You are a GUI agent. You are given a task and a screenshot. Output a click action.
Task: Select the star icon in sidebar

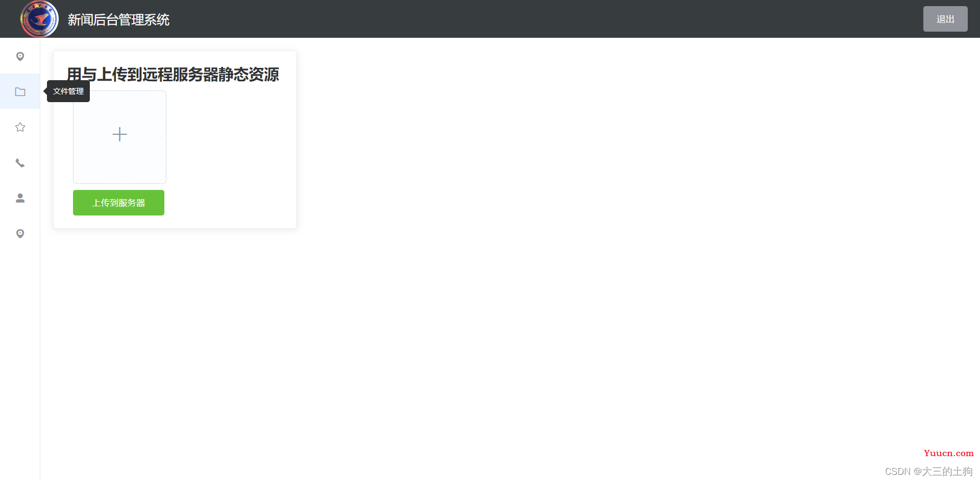pos(20,127)
